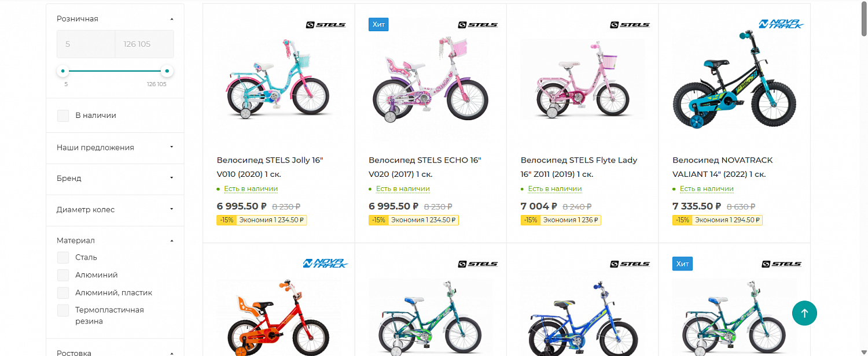868x356 pixels.
Task: Click NOVATRACK logo on the VALIANT 14" card
Action: point(781,24)
